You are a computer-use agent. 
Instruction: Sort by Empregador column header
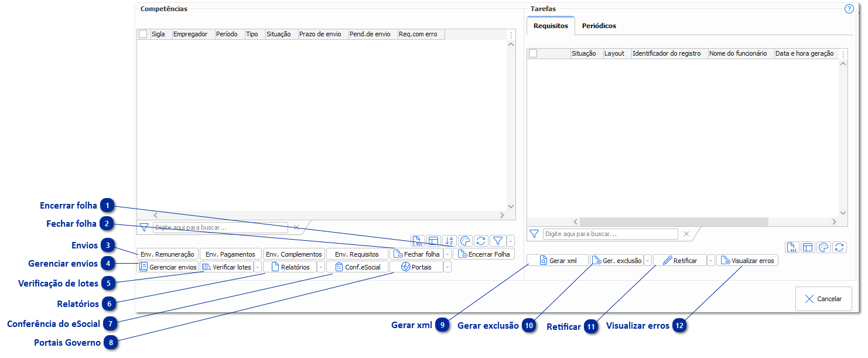coord(193,35)
